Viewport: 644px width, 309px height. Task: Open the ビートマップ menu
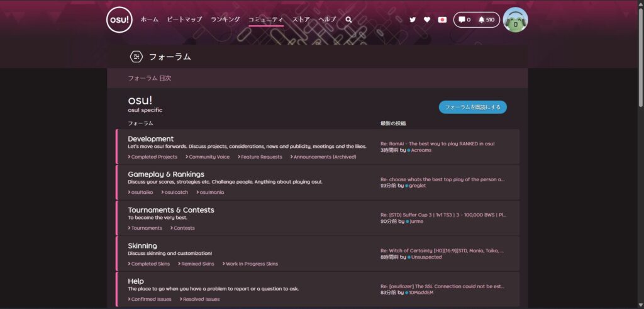[184, 20]
